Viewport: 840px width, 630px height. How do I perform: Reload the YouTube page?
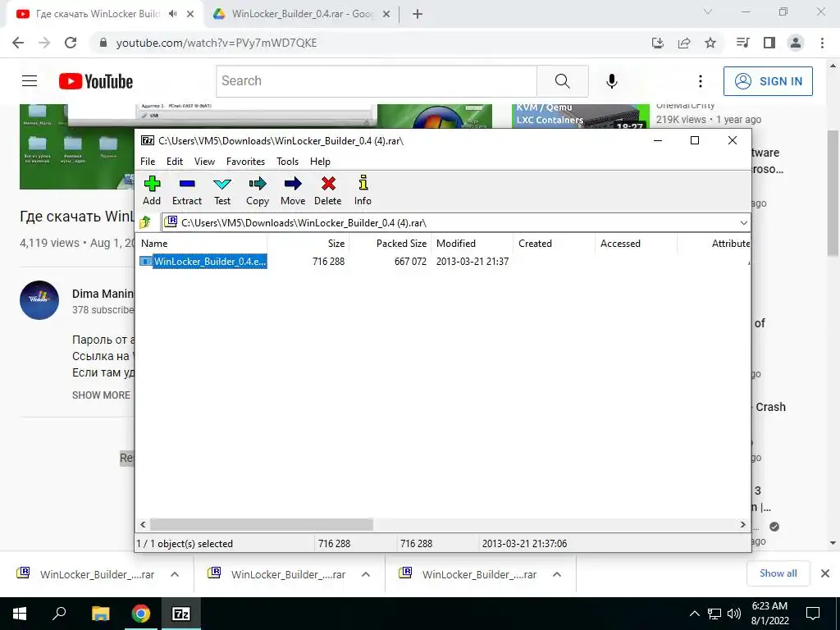pyautogui.click(x=71, y=43)
